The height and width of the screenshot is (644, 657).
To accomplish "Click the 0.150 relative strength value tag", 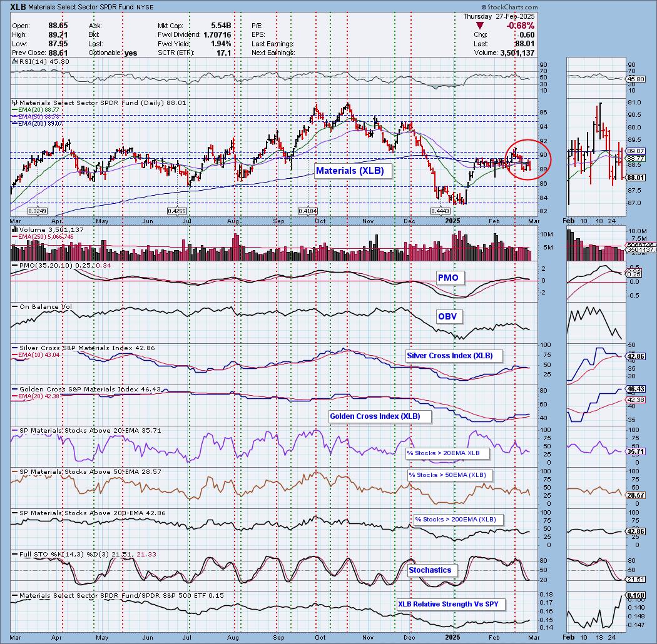I will (636, 595).
